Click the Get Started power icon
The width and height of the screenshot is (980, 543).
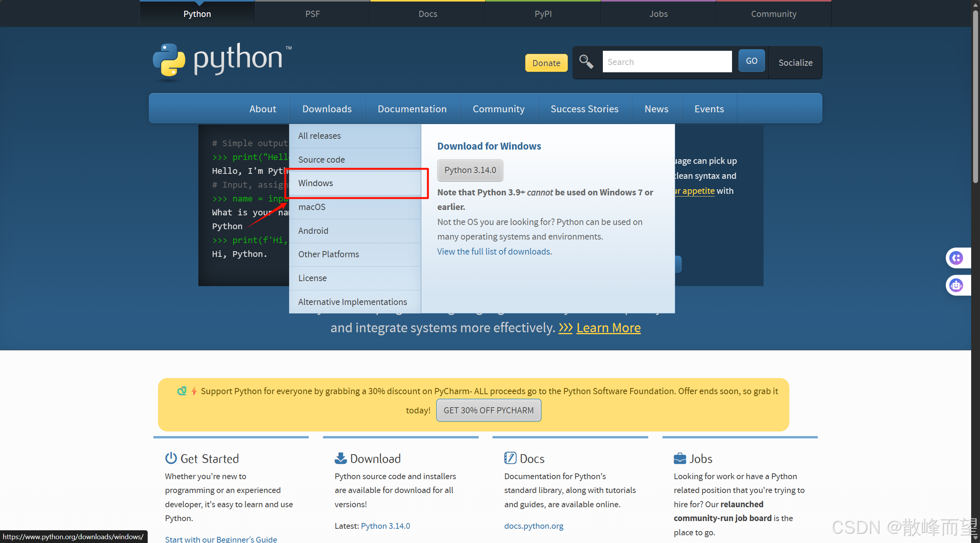(x=171, y=458)
